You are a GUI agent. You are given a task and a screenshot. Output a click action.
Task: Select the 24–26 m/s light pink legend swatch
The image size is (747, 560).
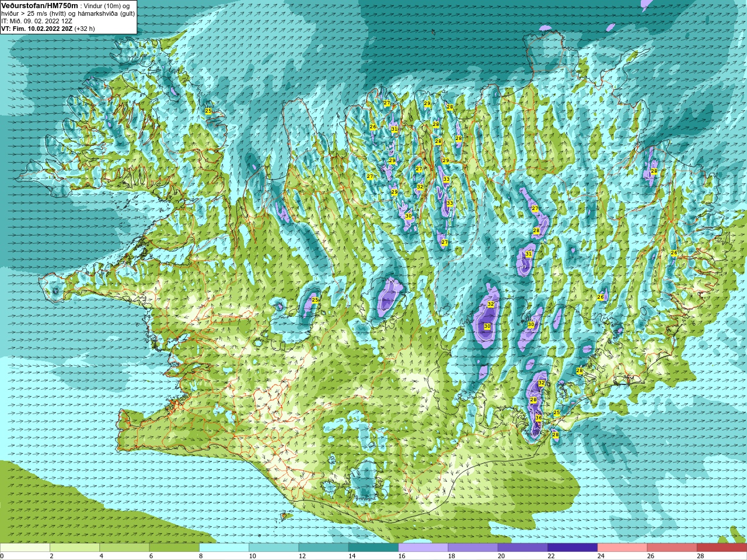623,548
